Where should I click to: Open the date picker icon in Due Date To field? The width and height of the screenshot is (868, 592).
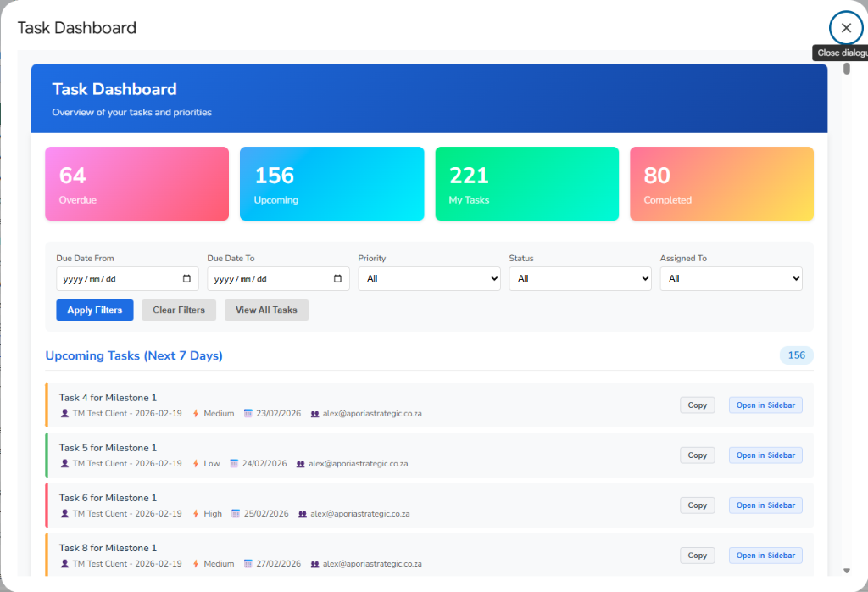337,278
